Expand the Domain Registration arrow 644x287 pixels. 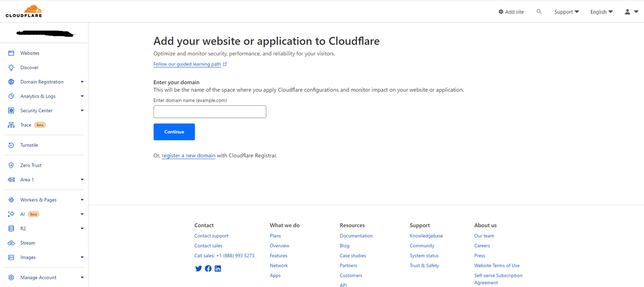pos(82,82)
